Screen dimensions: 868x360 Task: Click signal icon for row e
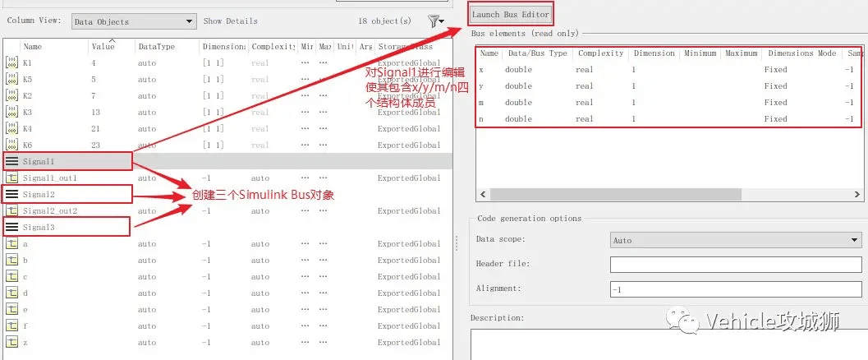(11, 309)
